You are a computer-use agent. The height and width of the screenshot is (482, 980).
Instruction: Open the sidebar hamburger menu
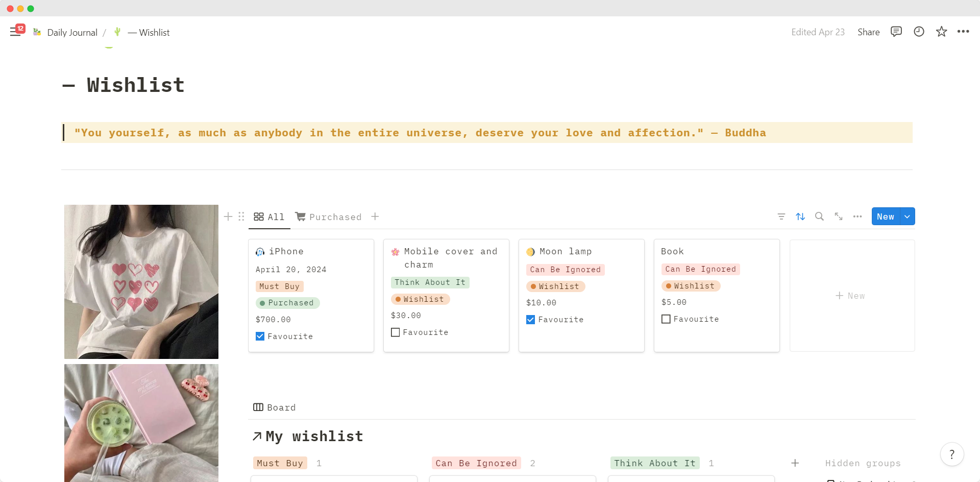click(x=15, y=32)
